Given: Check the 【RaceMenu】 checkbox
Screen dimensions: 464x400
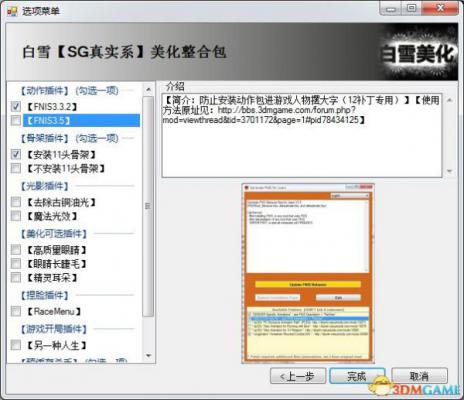Looking at the screenshot, I should [16, 311].
